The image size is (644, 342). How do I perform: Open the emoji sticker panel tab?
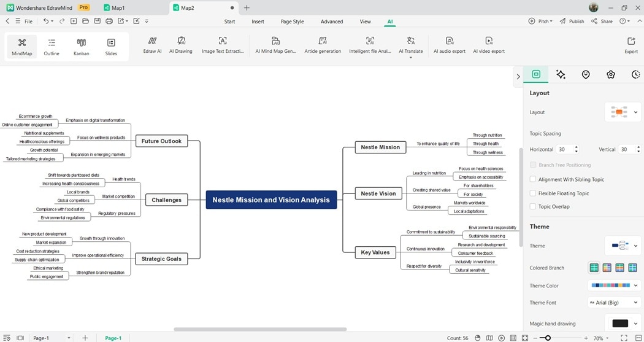tap(586, 74)
